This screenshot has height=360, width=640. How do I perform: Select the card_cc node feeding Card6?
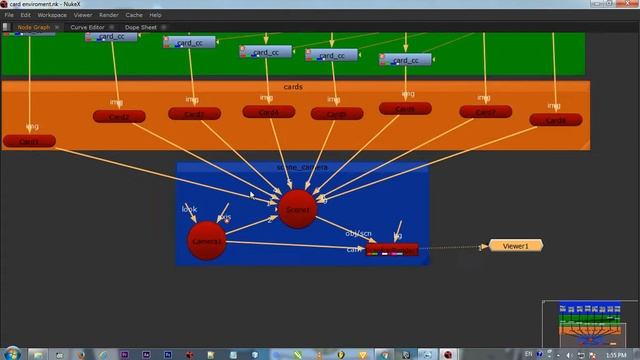tap(405, 60)
